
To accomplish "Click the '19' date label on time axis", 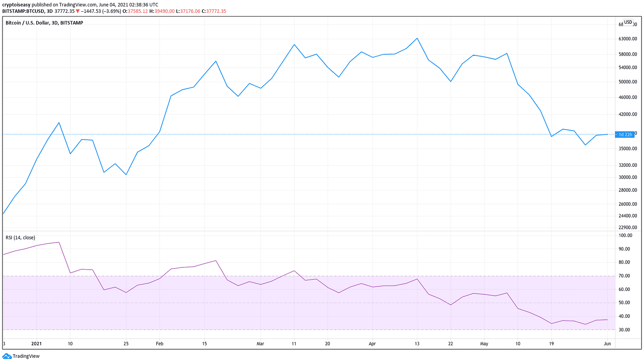I will coord(551,344).
